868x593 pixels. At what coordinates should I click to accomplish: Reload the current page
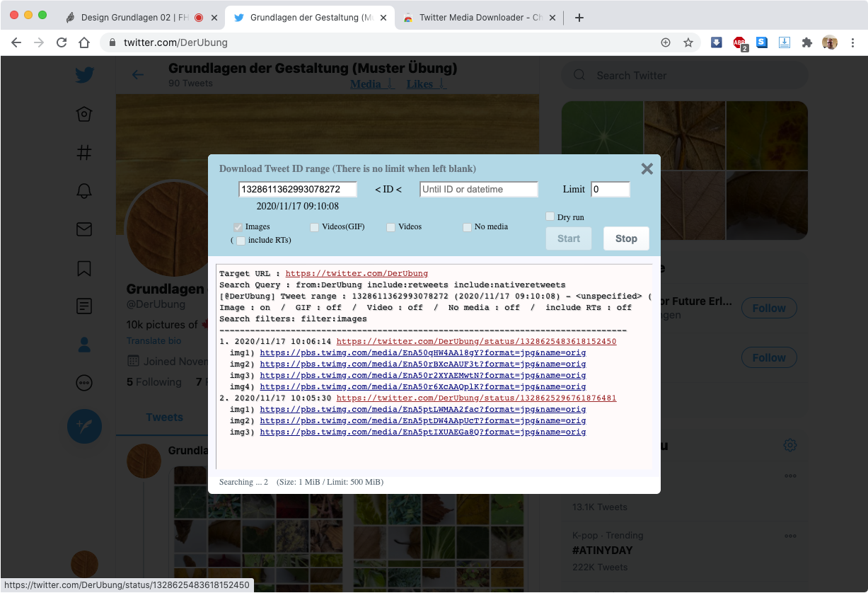click(62, 42)
